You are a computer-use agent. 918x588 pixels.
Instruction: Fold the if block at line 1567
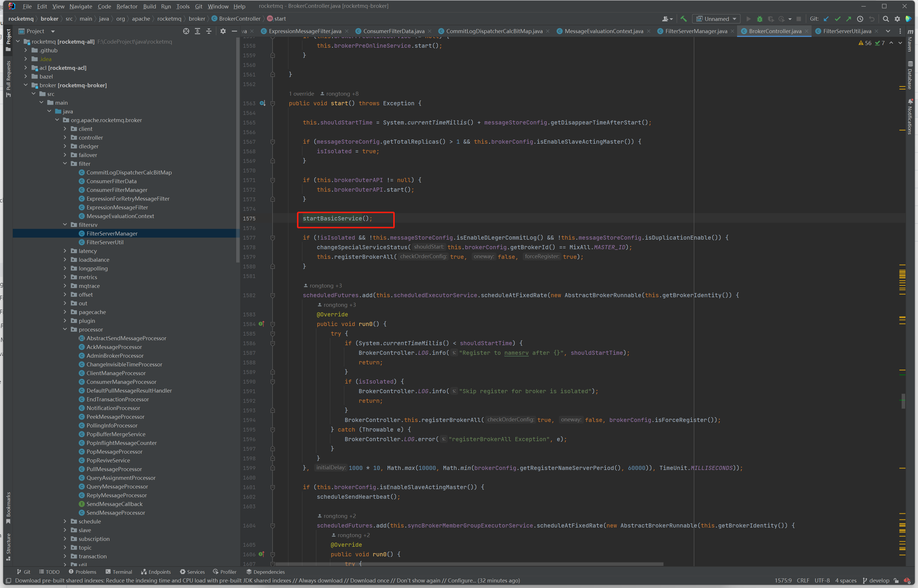point(273,142)
